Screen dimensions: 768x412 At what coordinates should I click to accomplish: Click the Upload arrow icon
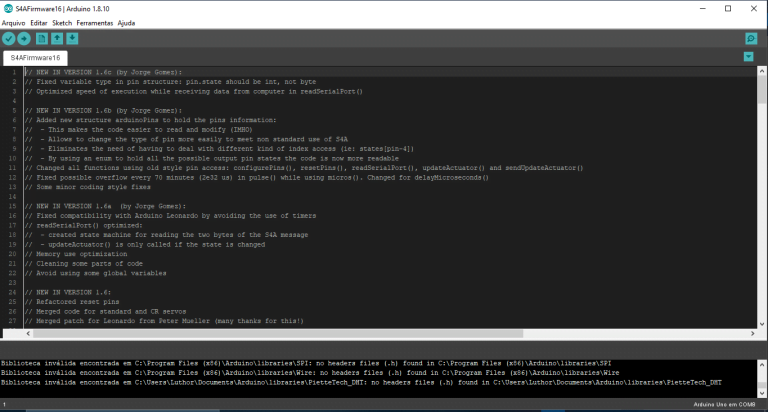24,38
